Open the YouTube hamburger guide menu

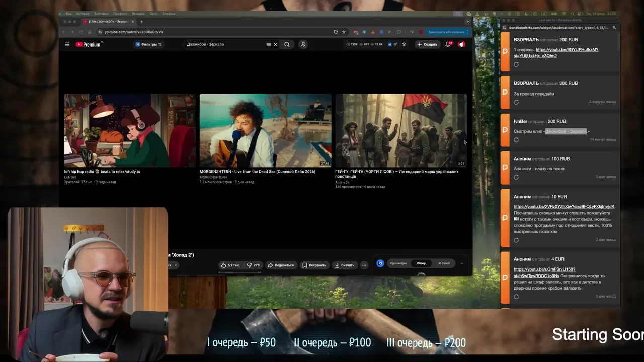click(x=67, y=44)
